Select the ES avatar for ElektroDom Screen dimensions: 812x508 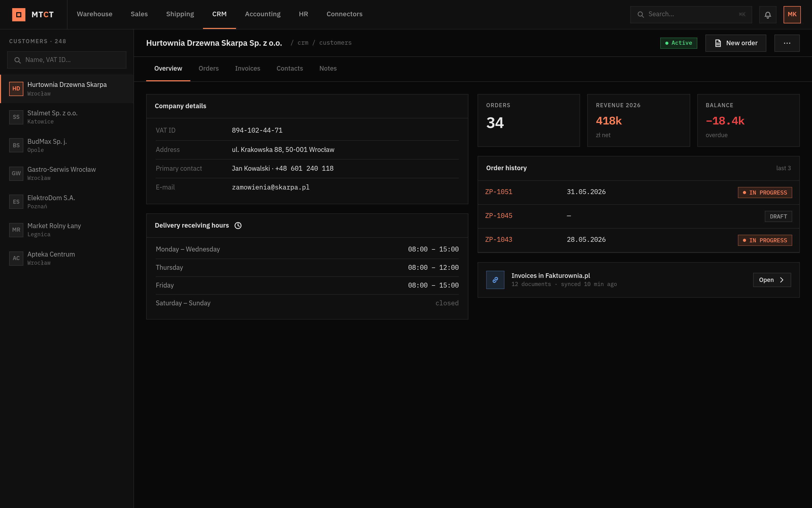pyautogui.click(x=16, y=202)
